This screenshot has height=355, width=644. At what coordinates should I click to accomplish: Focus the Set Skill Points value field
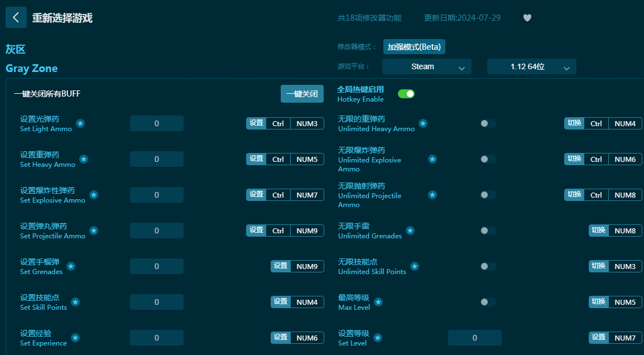coord(156,302)
